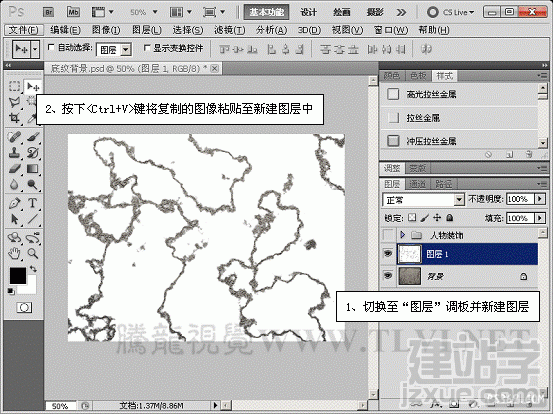Image resolution: width=553 pixels, height=414 pixels.
Task: Open the 正常 blend mode dropdown
Action: (x=423, y=200)
